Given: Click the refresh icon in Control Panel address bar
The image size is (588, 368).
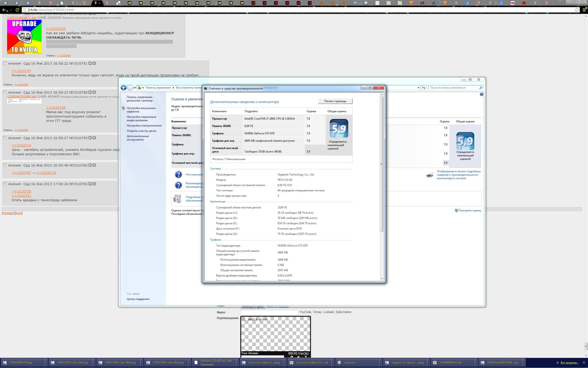Looking at the screenshot, I should point(424,88).
